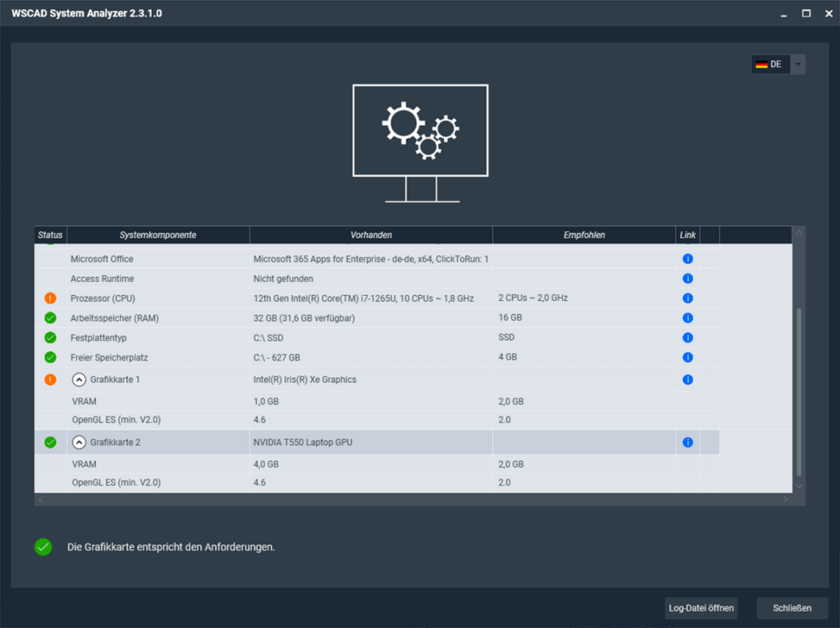Open the DE language dropdown

[797, 64]
